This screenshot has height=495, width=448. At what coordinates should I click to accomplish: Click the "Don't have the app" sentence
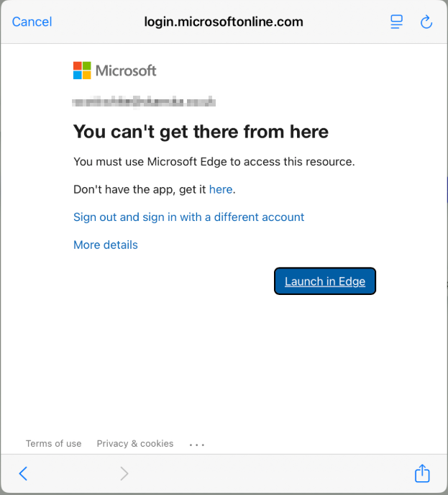pos(140,189)
